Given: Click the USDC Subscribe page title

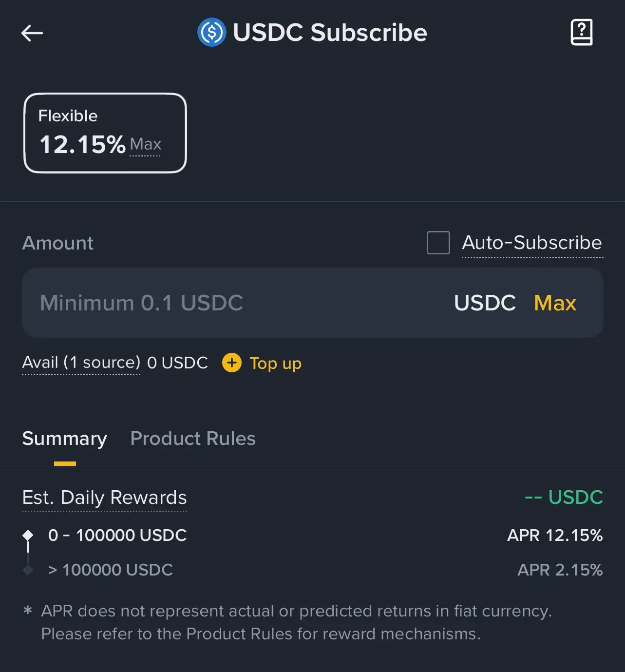Looking at the screenshot, I should [330, 33].
